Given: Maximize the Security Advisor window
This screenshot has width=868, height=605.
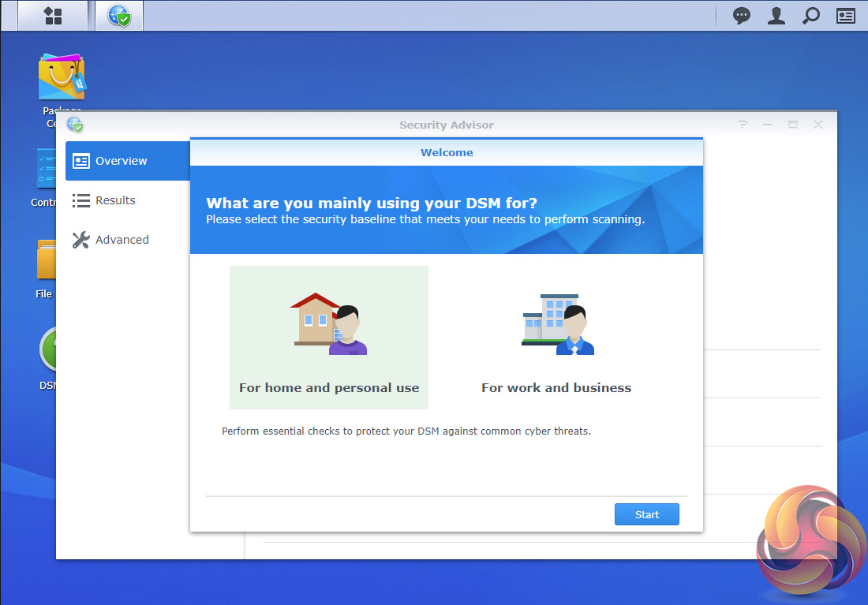Looking at the screenshot, I should coord(793,125).
